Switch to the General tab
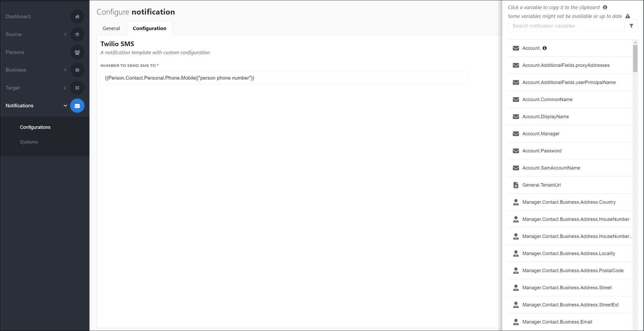 coord(111,28)
